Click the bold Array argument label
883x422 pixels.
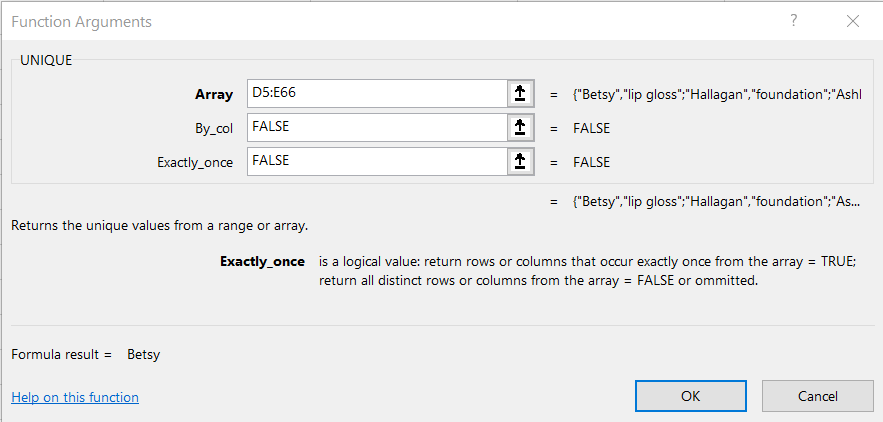215,94
